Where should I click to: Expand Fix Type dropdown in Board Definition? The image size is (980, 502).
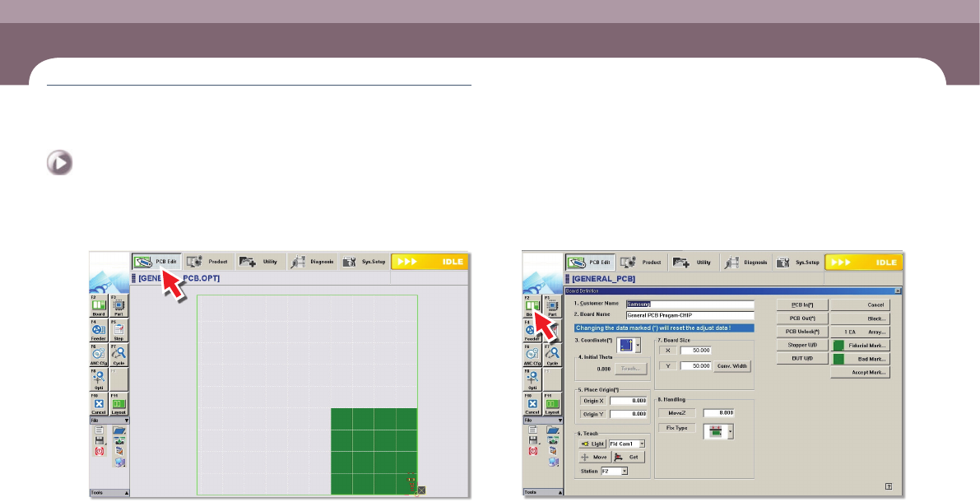(730, 431)
